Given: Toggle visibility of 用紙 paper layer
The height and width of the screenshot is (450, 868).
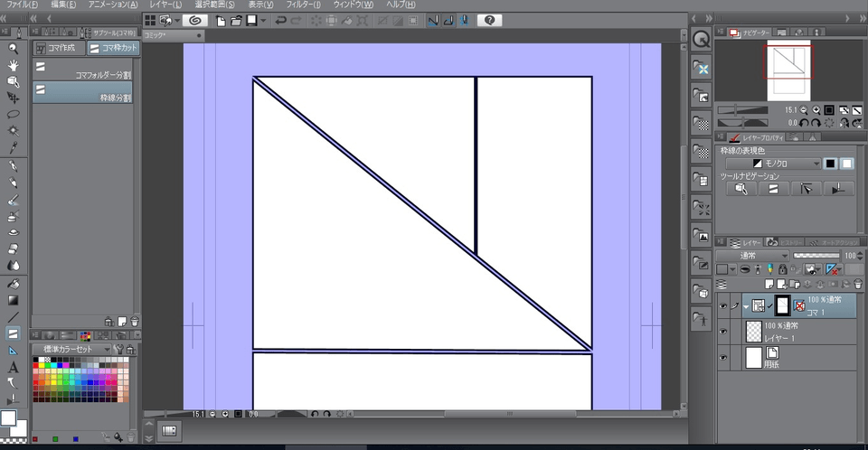Looking at the screenshot, I should pos(722,358).
